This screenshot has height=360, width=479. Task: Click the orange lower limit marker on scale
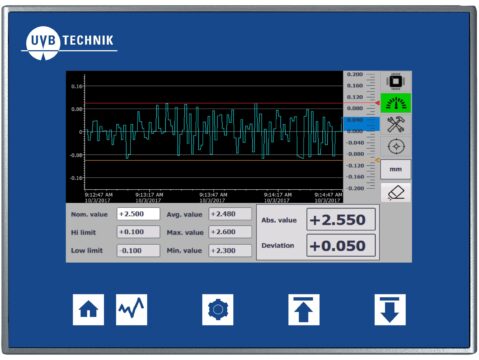coord(378,160)
